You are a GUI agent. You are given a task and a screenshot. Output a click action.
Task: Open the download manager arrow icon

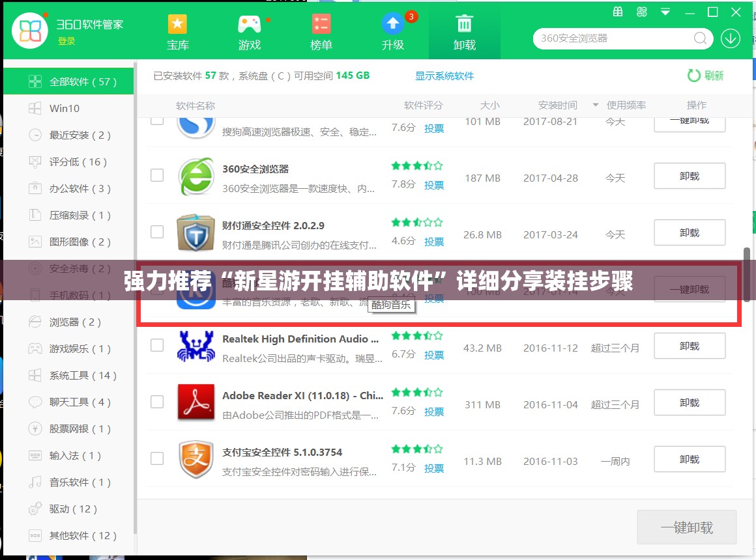(x=731, y=38)
